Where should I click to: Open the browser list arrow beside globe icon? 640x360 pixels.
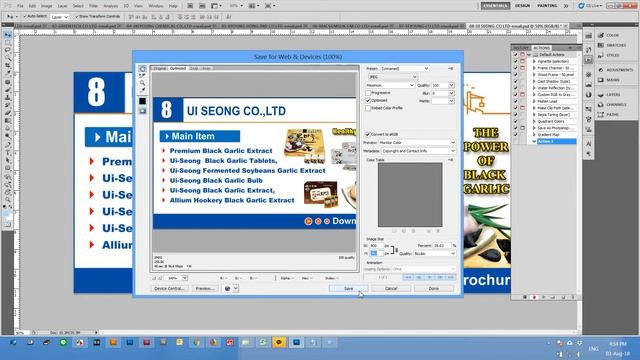point(236,289)
